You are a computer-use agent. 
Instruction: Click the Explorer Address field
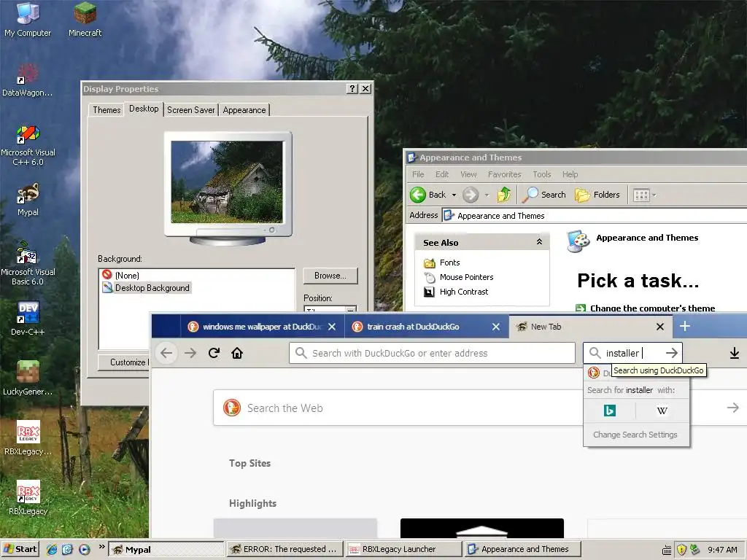[594, 216]
